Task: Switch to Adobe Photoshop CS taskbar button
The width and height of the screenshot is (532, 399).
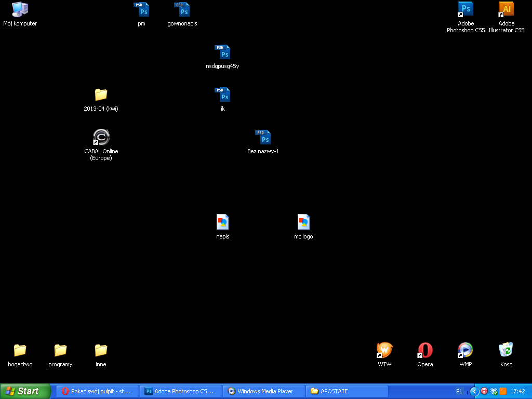Action: coord(180,391)
